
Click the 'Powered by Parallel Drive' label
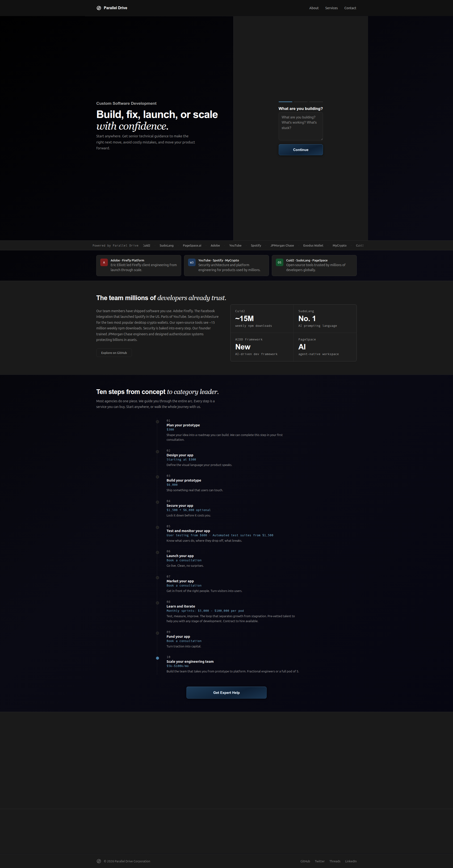point(116,246)
